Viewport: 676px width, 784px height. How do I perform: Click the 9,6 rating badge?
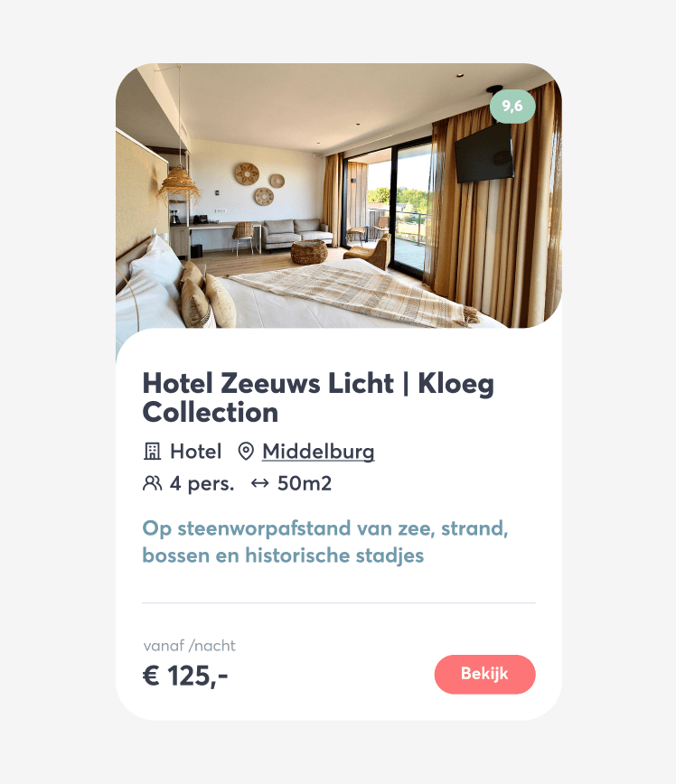point(512,106)
